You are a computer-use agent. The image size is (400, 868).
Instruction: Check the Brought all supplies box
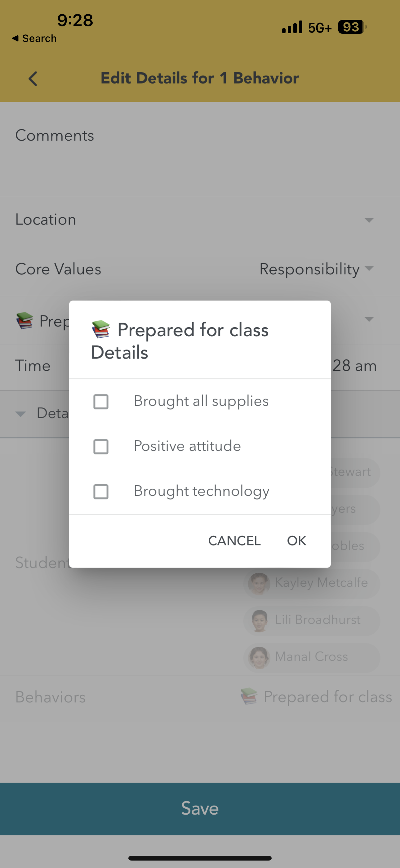[x=101, y=402]
